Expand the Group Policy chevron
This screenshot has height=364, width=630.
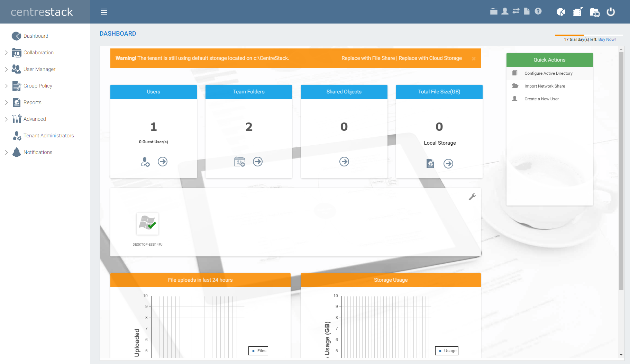click(x=6, y=86)
